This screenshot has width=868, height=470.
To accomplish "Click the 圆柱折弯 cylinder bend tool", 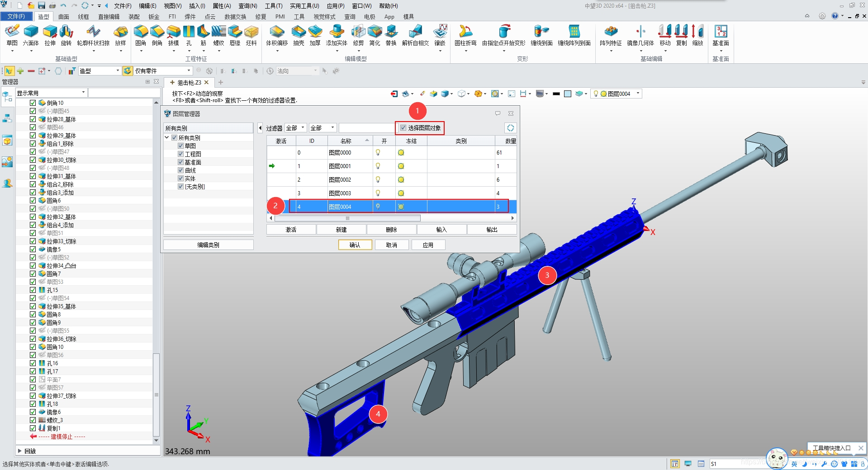I will [x=465, y=35].
